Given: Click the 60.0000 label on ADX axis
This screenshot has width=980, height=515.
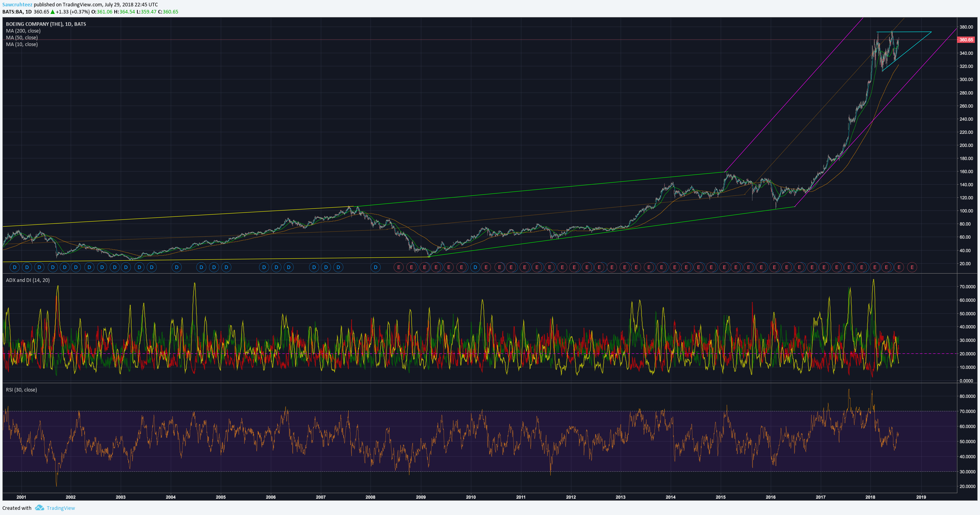Looking at the screenshot, I should pos(967,300).
